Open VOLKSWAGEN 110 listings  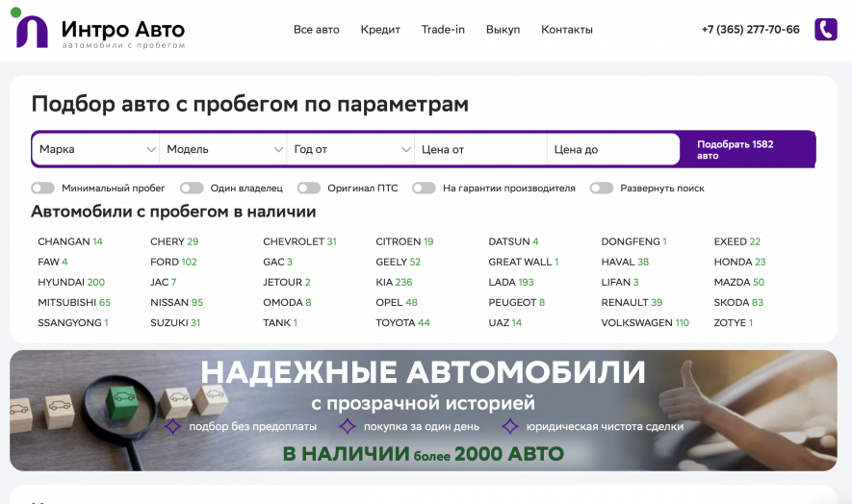(x=645, y=322)
